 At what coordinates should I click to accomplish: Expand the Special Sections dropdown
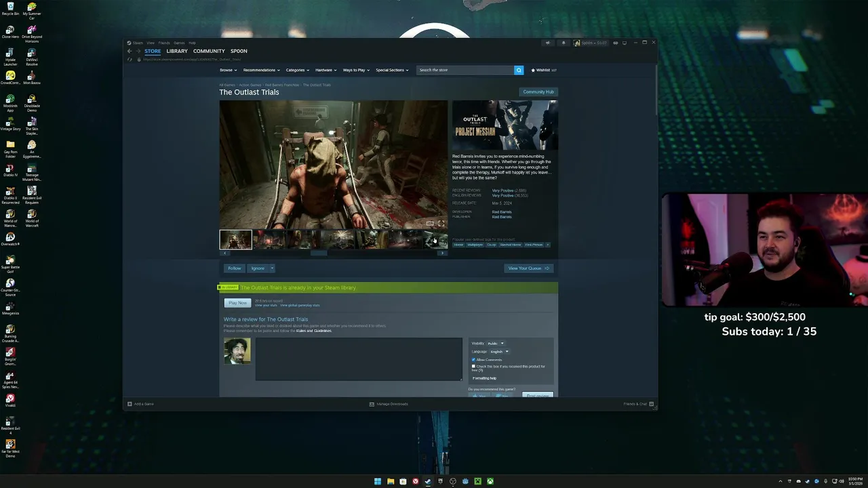pos(392,70)
